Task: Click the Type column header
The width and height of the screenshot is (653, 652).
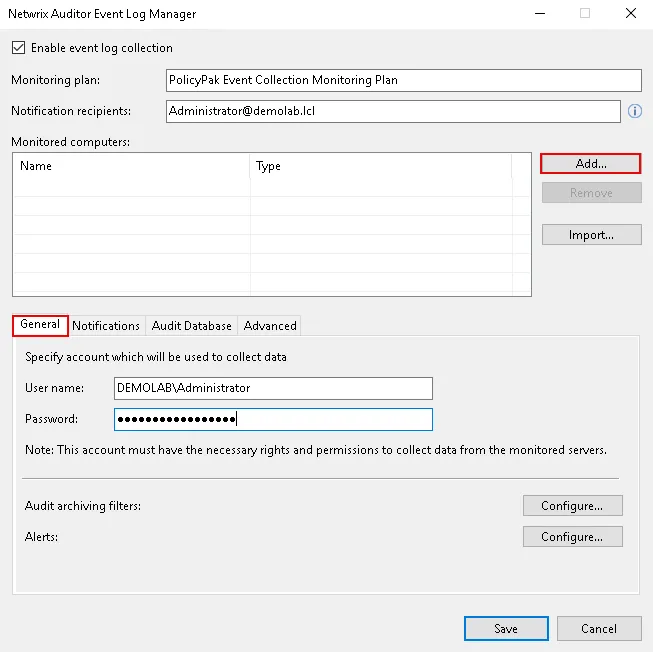Action: pyautogui.click(x=380, y=166)
